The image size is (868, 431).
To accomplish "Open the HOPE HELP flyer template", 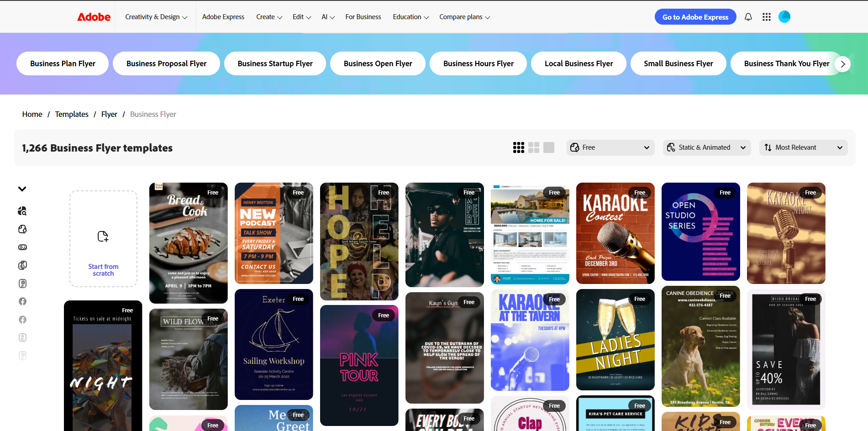I will coord(359,241).
